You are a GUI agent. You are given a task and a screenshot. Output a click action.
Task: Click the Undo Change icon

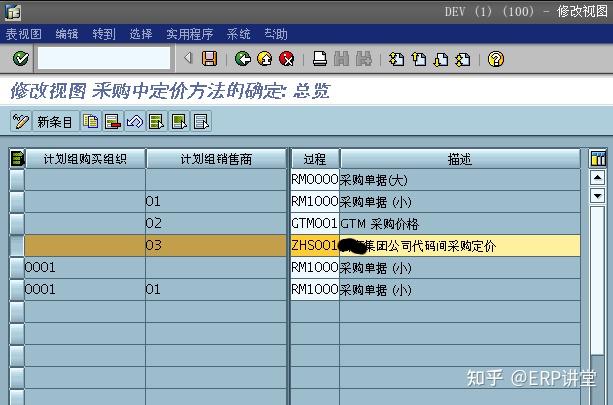click(135, 122)
